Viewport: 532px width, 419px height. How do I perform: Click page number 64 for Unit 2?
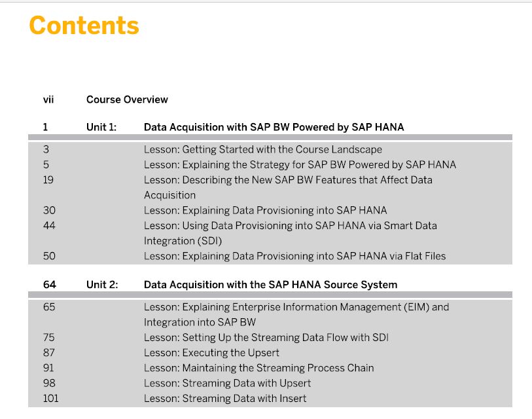(x=50, y=285)
